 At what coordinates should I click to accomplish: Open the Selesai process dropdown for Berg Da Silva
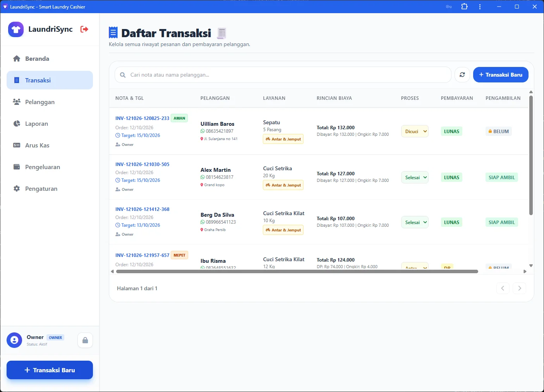tap(415, 223)
